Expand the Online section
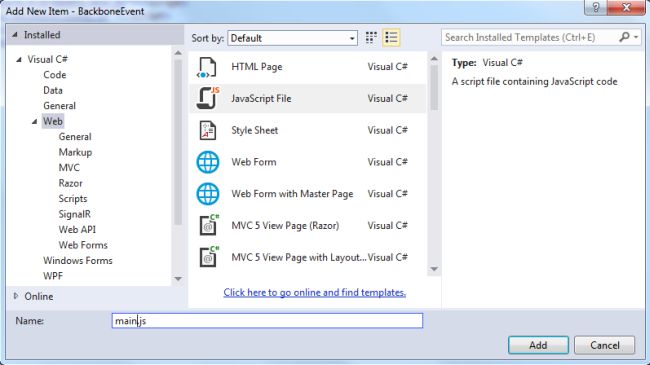The height and width of the screenshot is (365, 650). click(16, 296)
